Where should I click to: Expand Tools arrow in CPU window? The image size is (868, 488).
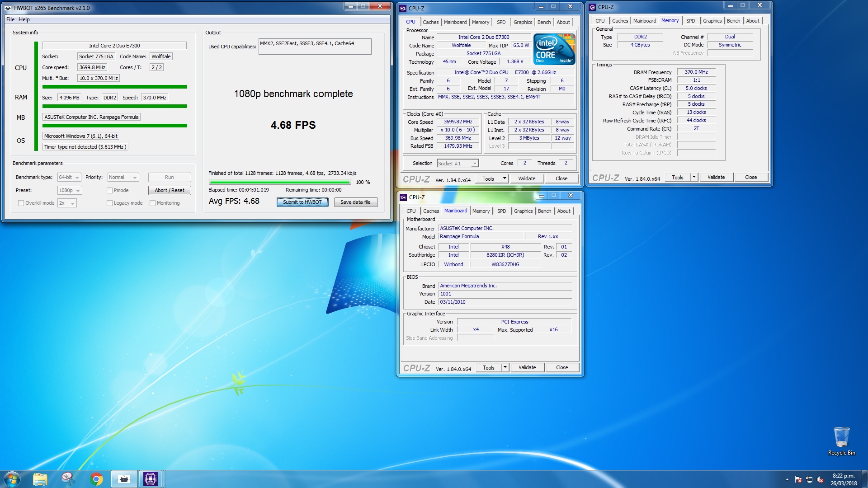coord(505,178)
